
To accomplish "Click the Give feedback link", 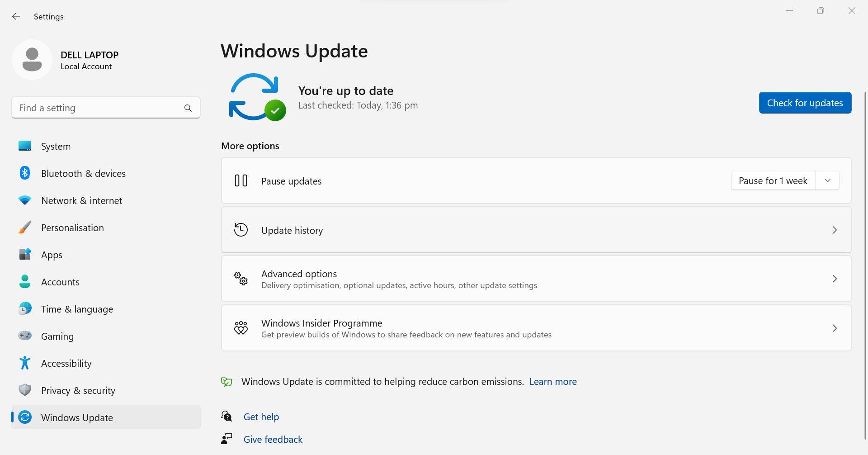I will (x=273, y=439).
